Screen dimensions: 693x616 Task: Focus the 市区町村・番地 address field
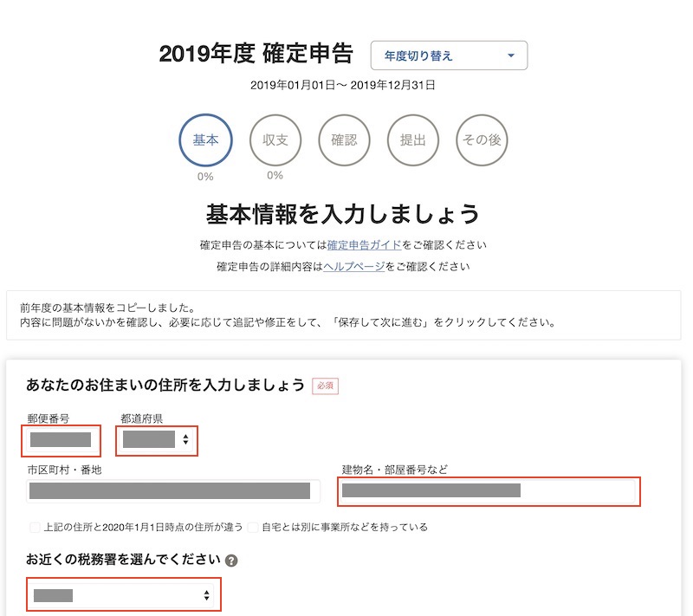point(173,491)
